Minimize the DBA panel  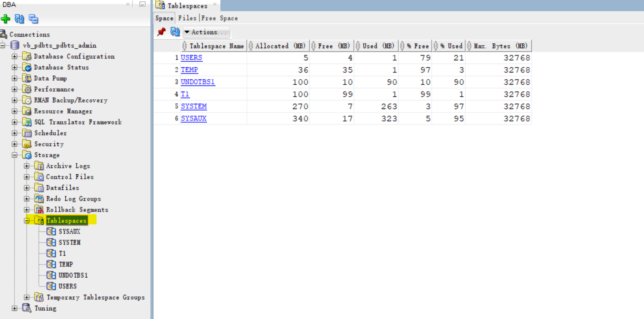pos(142,4)
